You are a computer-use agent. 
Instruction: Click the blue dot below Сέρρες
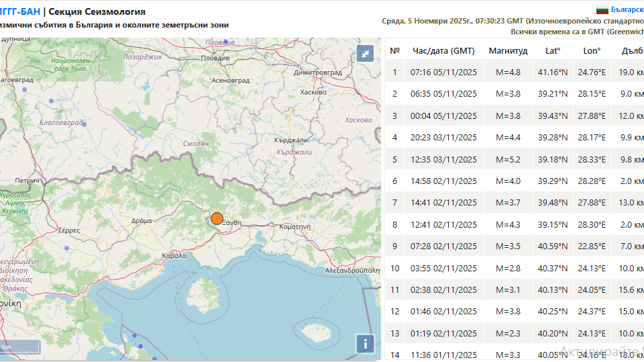coord(66,248)
